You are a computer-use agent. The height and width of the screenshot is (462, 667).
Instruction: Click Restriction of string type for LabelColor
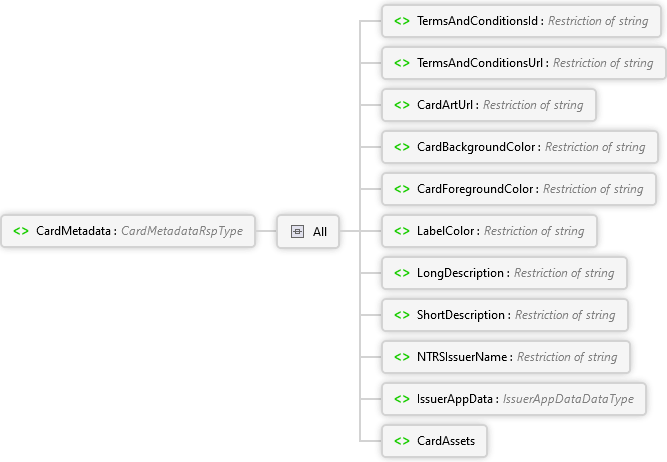534,231
